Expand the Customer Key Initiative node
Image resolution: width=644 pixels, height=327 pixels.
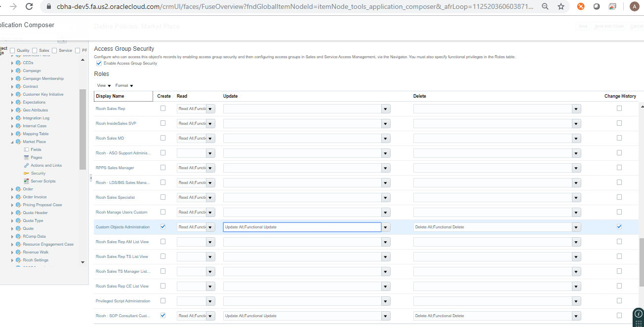tap(12, 94)
